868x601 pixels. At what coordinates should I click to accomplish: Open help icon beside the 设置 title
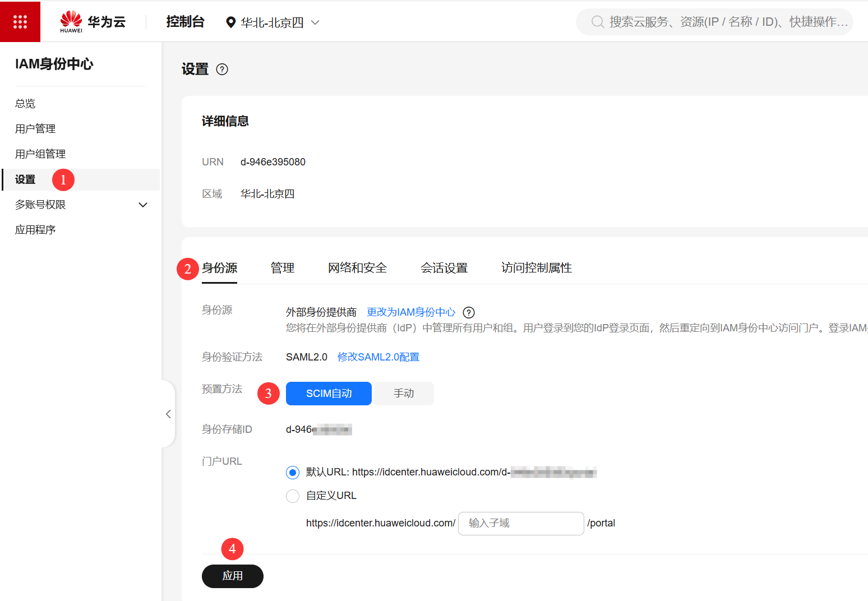(x=222, y=70)
